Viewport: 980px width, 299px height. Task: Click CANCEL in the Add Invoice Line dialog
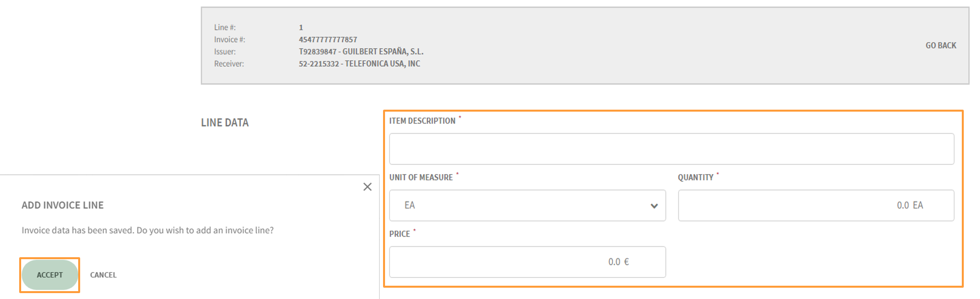point(103,274)
